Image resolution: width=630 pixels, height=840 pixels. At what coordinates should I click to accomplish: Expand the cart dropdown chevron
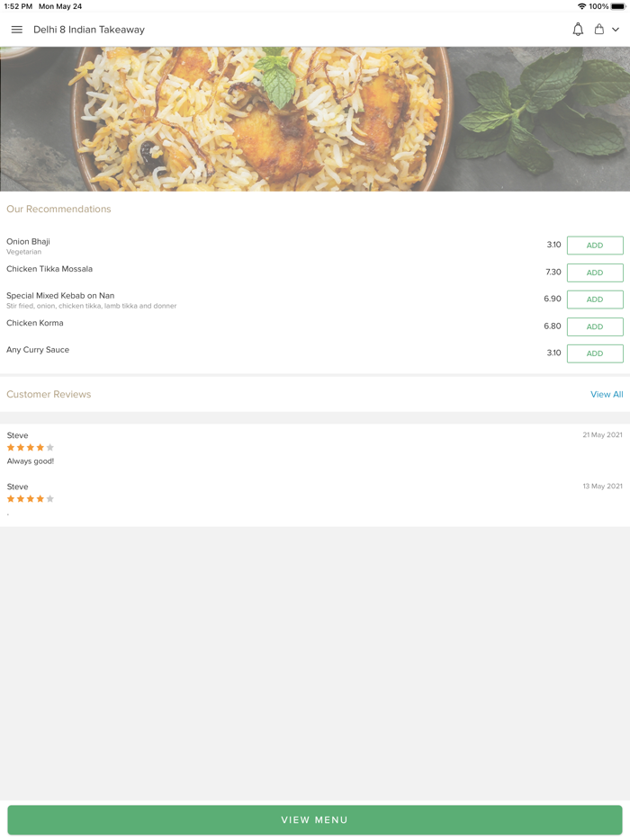coord(616,30)
